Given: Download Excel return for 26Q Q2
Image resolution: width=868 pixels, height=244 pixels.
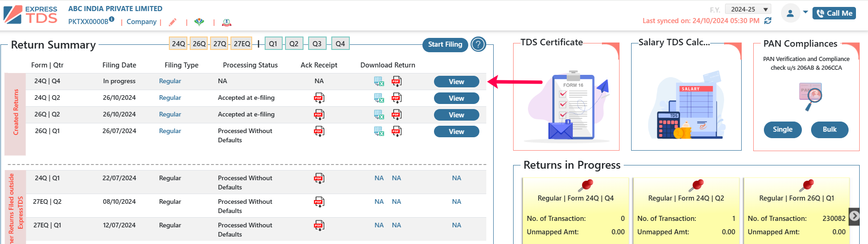Looking at the screenshot, I should pyautogui.click(x=379, y=115).
